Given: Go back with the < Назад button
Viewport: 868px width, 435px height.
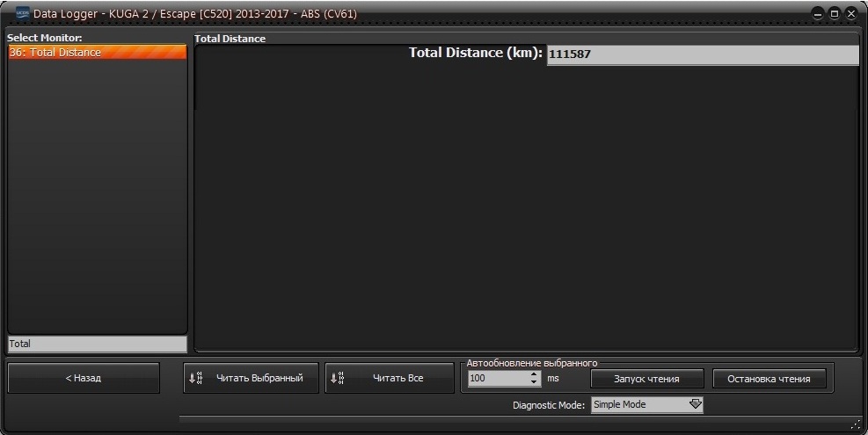Looking at the screenshot, I should 84,379.
